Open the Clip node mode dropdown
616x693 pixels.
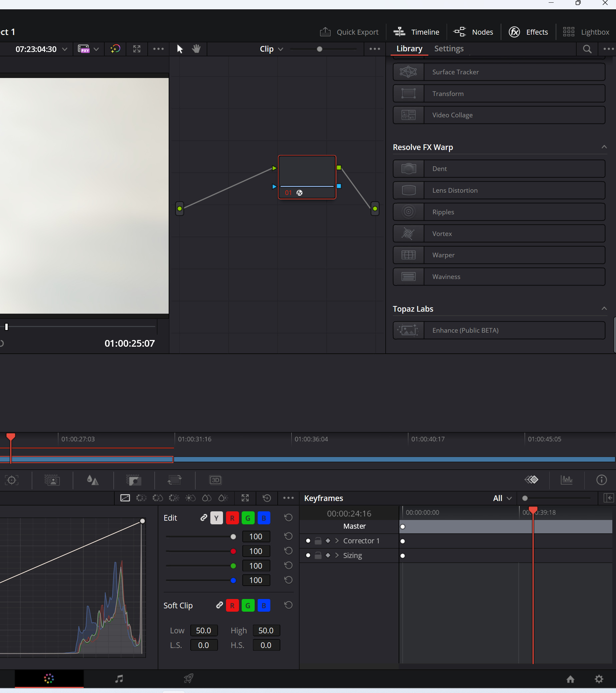coord(271,49)
